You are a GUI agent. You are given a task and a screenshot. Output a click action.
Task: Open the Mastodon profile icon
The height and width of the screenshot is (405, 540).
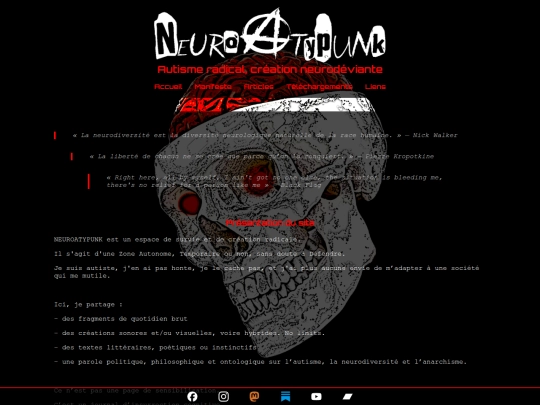254,397
